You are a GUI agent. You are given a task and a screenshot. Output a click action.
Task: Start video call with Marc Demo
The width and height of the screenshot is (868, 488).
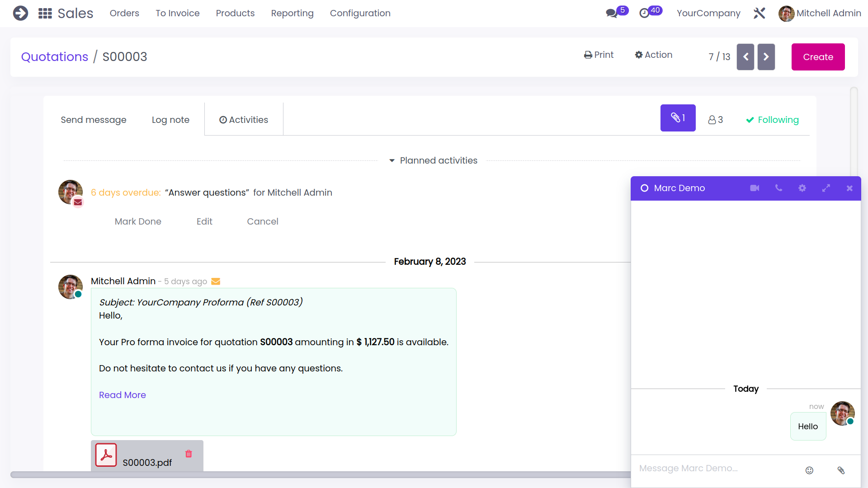click(755, 188)
